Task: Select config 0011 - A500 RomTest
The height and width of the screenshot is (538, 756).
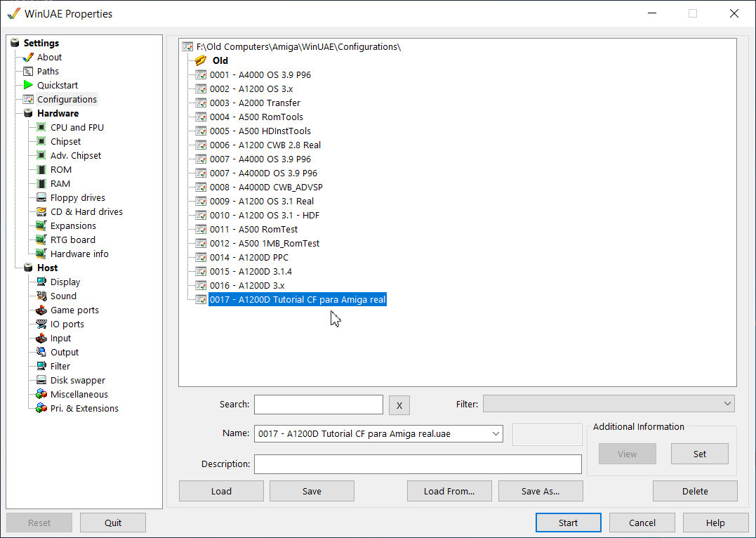Action: tap(253, 229)
